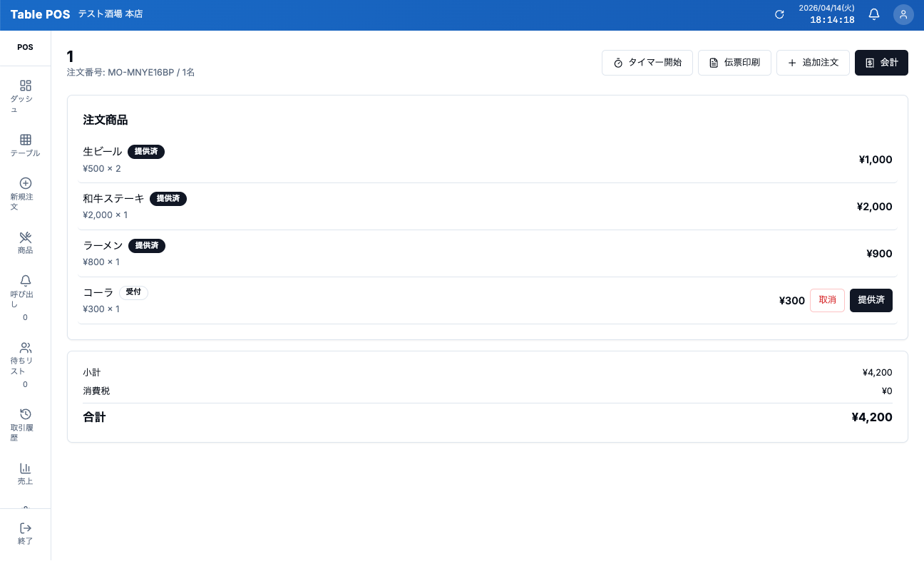
Task: Cancel the コーラ item with 取消
Action: [x=827, y=300]
